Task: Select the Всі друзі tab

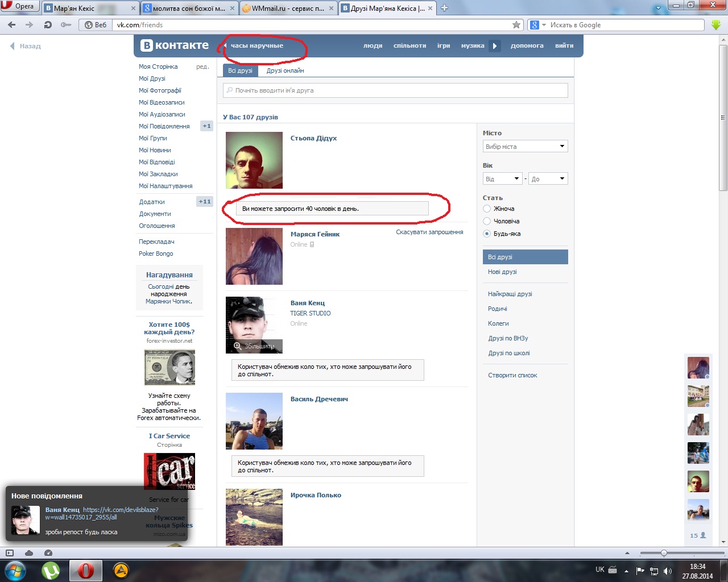Action: pyautogui.click(x=240, y=71)
